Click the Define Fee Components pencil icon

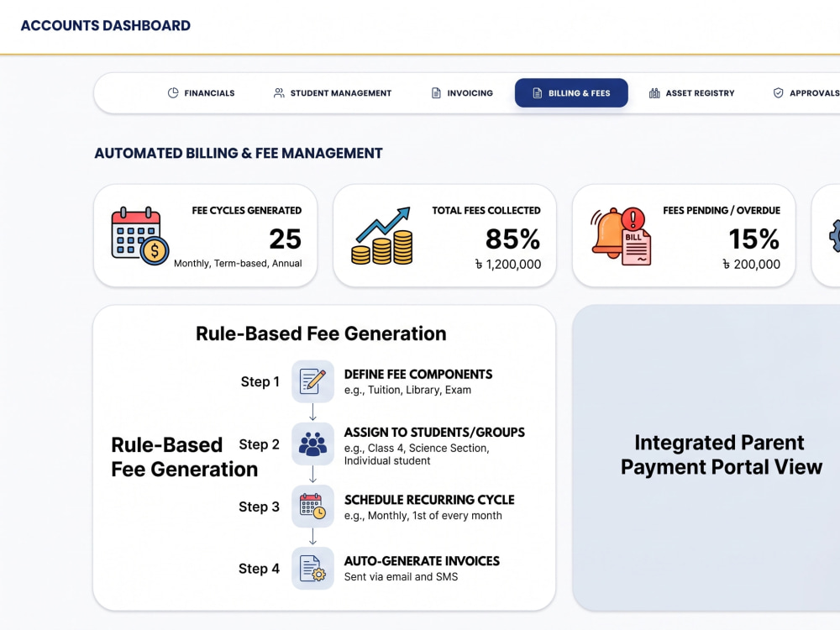pos(312,381)
